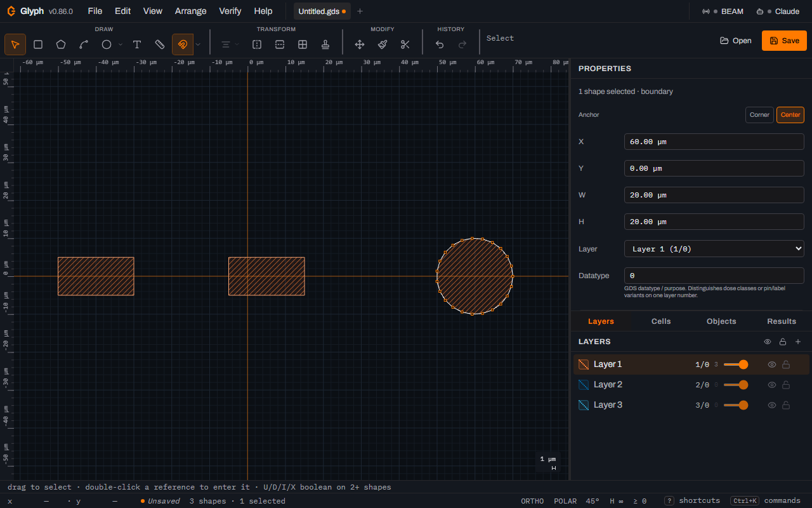Click the Open file button

tap(736, 41)
